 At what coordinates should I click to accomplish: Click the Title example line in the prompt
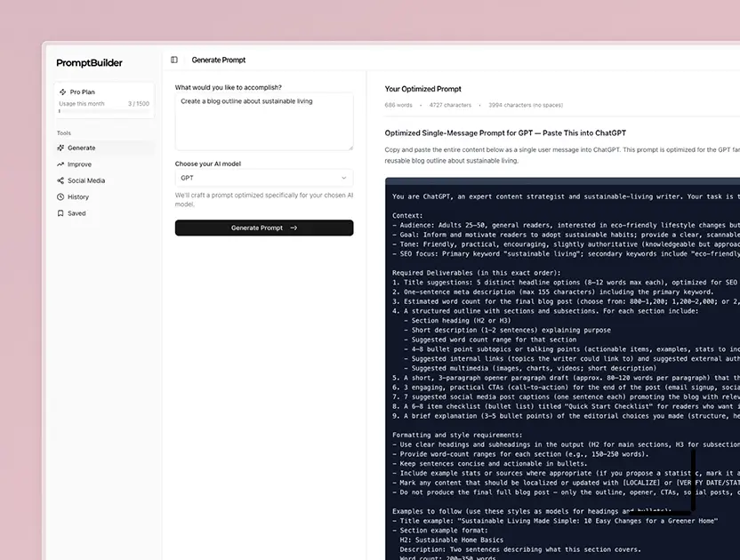pyautogui.click(x=555, y=521)
